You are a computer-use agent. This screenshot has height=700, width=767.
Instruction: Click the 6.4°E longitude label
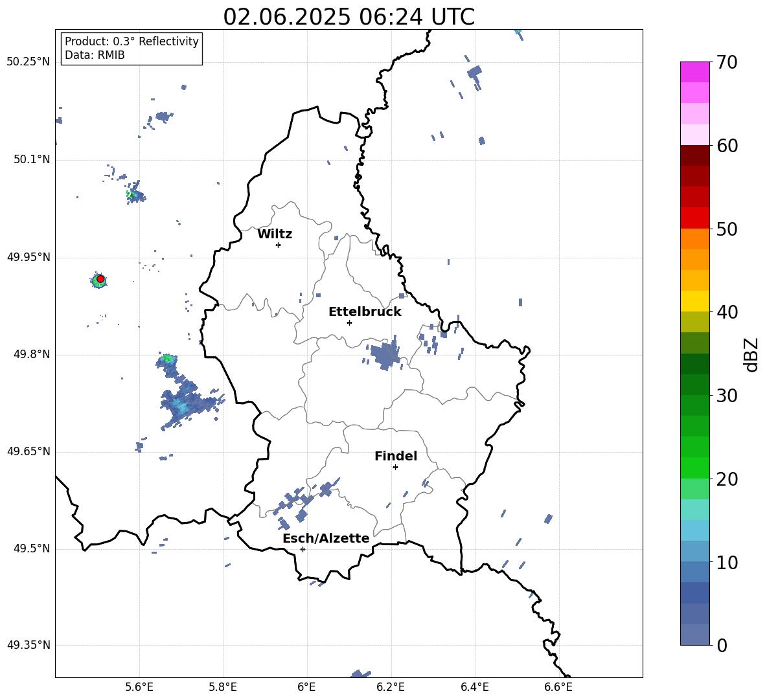click(474, 687)
